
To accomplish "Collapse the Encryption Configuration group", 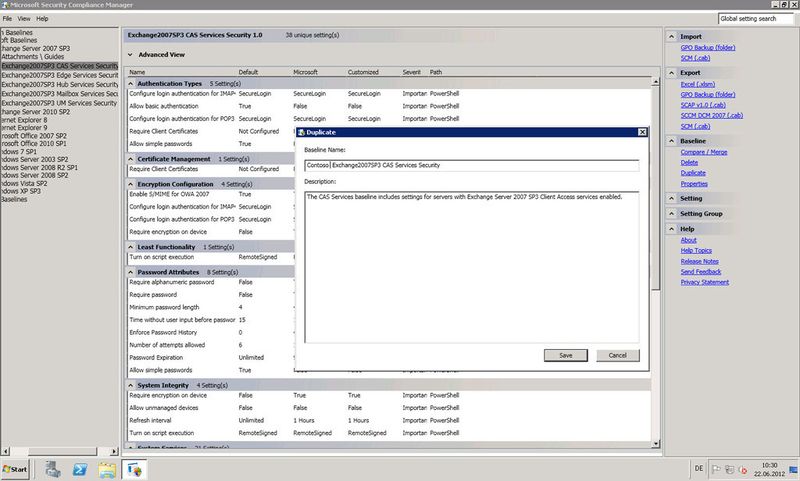I will [x=131, y=184].
